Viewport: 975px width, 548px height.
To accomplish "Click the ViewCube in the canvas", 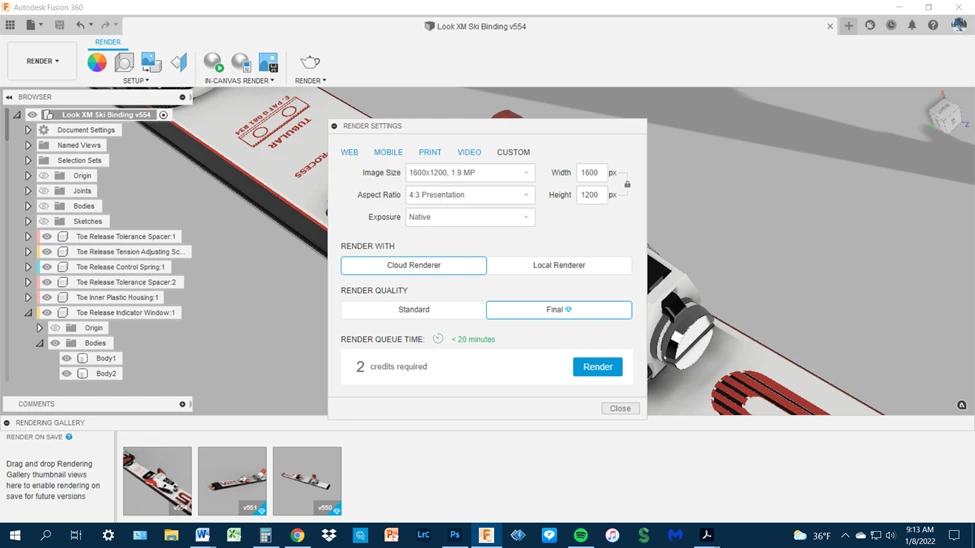I will tap(945, 115).
